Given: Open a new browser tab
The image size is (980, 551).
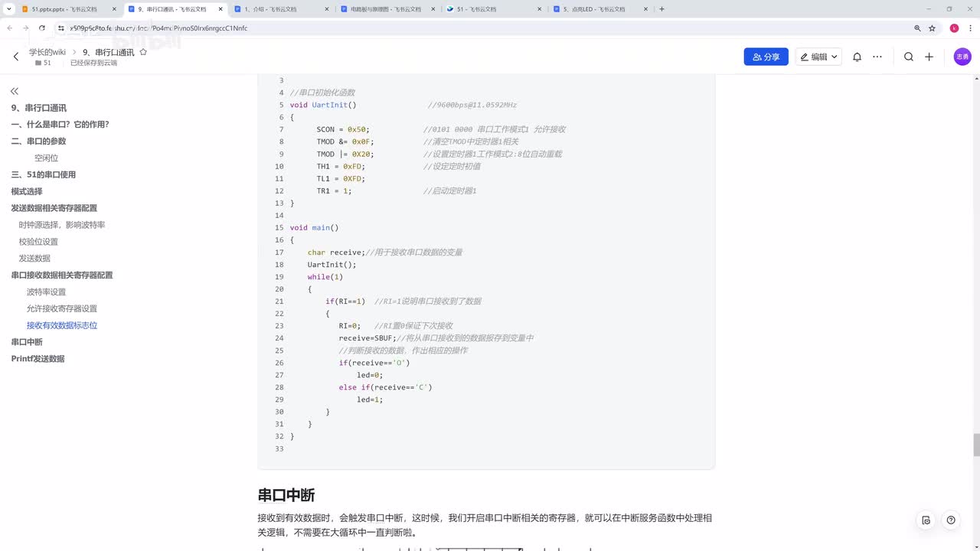Looking at the screenshot, I should [661, 9].
